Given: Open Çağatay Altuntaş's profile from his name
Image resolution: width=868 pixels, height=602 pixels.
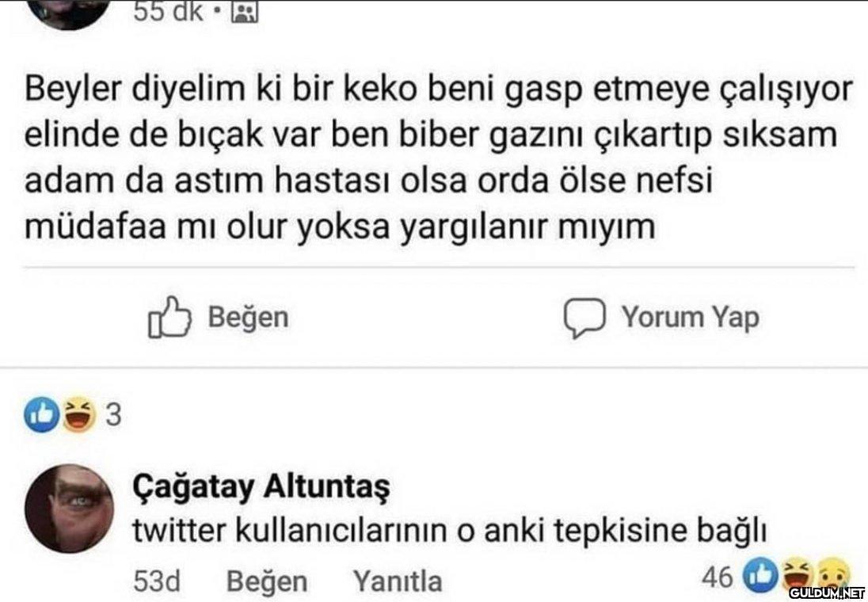Looking at the screenshot, I should (x=262, y=486).
